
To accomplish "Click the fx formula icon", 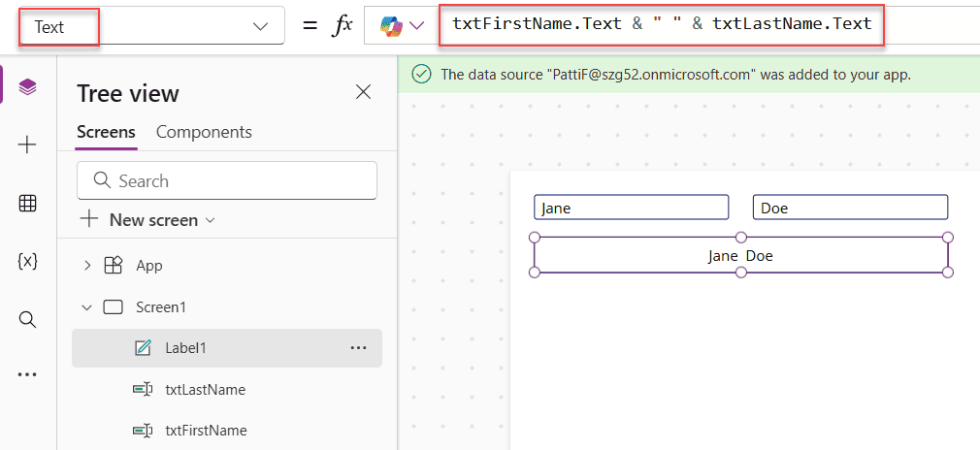I will 342,25.
